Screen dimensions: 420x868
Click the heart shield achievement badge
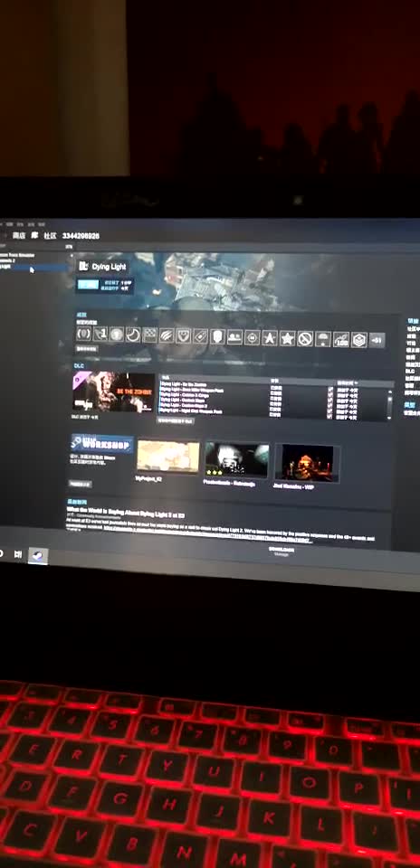pos(184,335)
